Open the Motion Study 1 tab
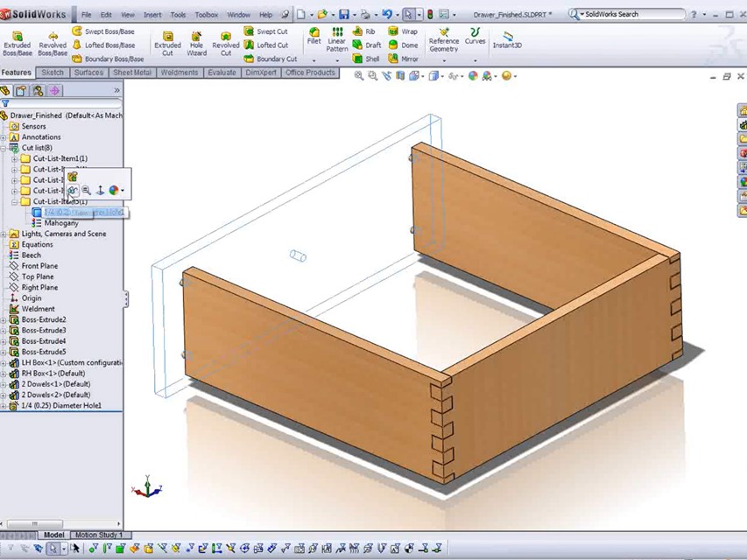747x560 pixels. click(98, 535)
